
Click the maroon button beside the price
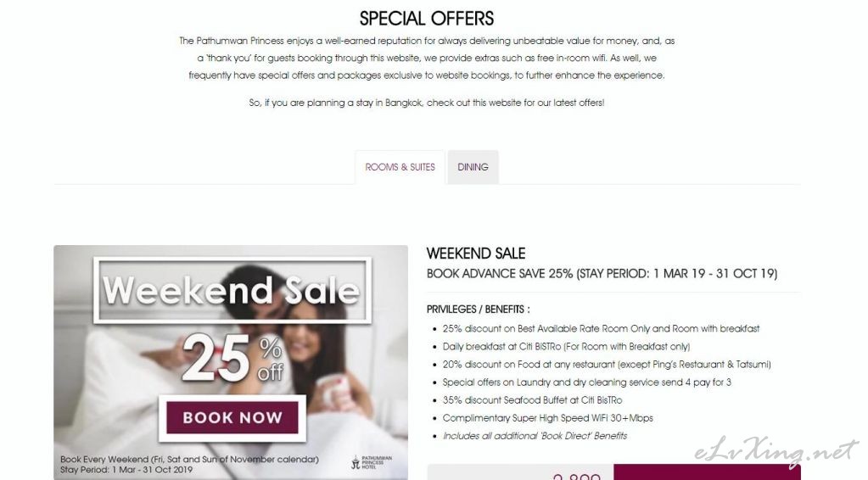(707, 472)
